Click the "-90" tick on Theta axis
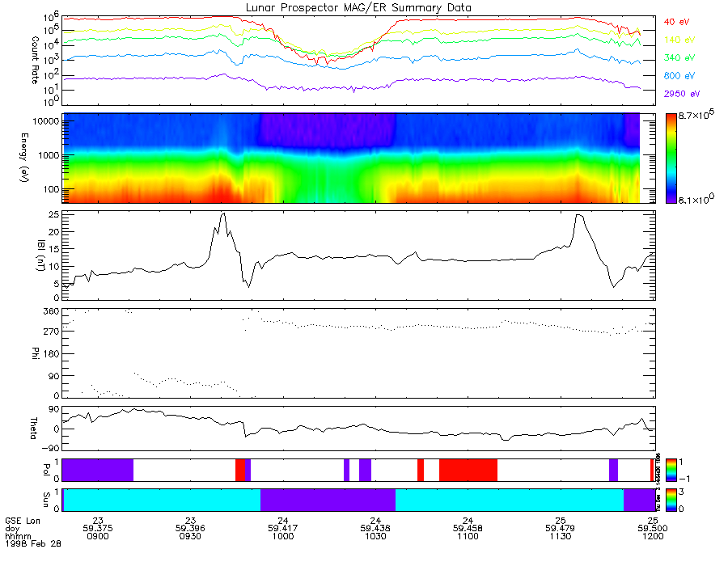The height and width of the screenshot is (566, 728). click(x=51, y=448)
